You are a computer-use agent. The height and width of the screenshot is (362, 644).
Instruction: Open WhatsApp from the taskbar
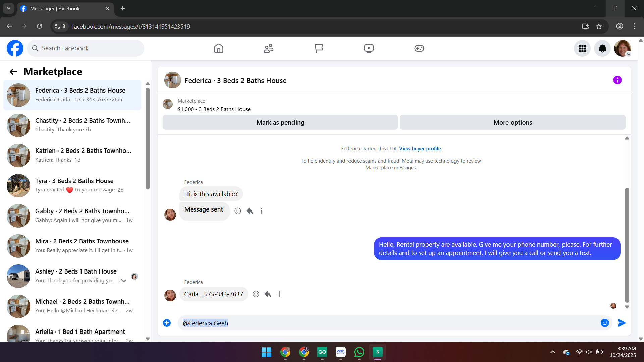(359, 352)
